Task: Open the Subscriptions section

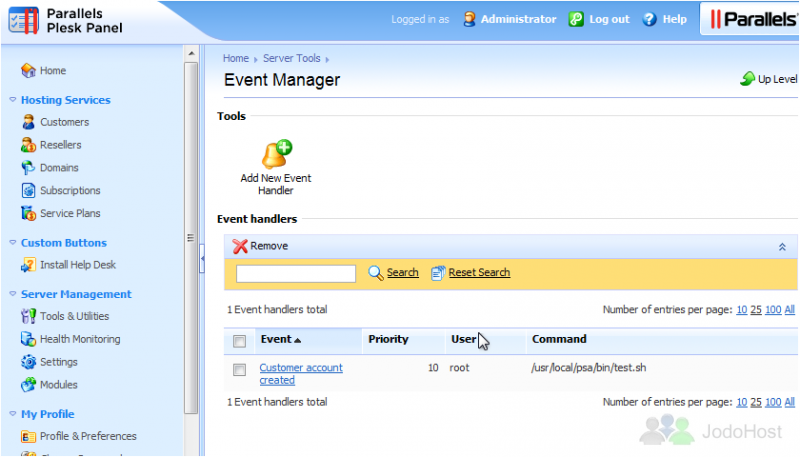Action: [69, 191]
